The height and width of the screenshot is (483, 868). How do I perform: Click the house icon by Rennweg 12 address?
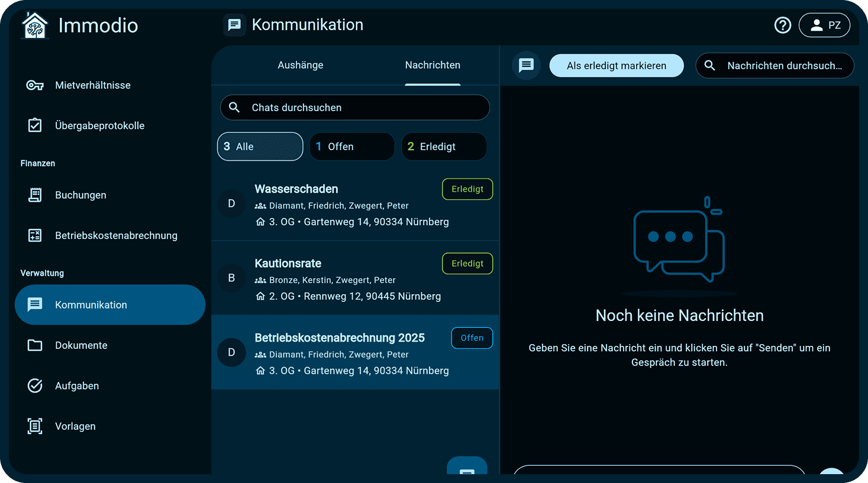point(260,296)
